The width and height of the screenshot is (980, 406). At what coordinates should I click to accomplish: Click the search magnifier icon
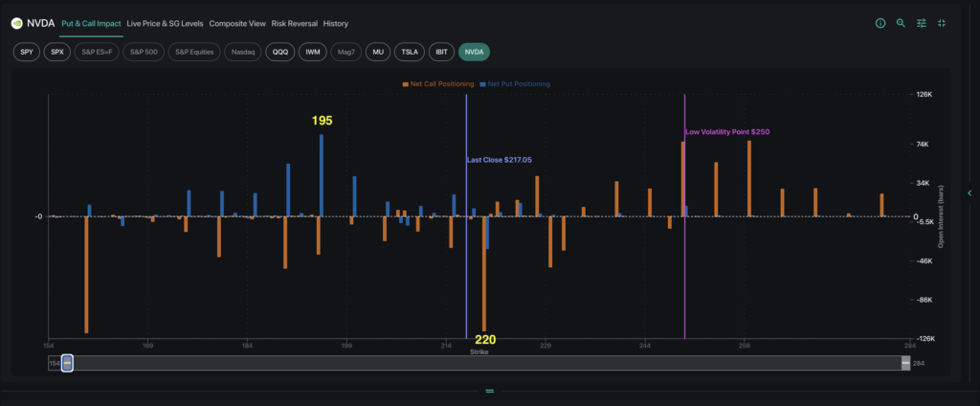coord(901,23)
